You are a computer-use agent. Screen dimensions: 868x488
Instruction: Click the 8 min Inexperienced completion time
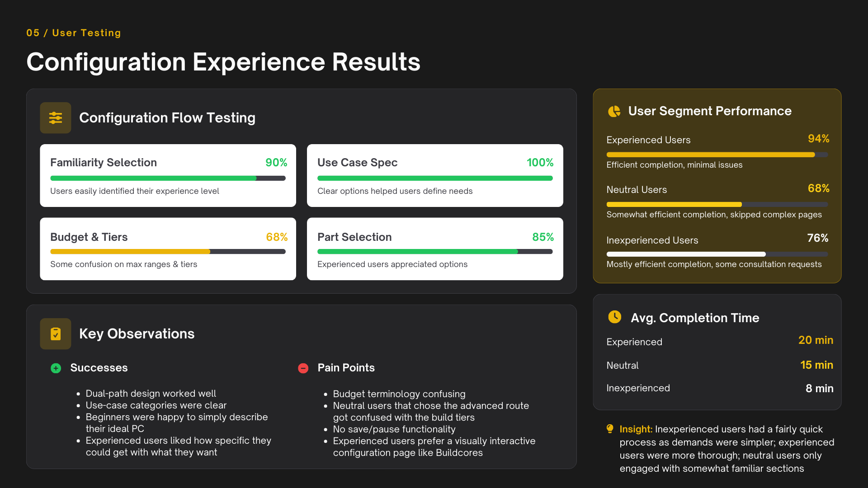819,389
